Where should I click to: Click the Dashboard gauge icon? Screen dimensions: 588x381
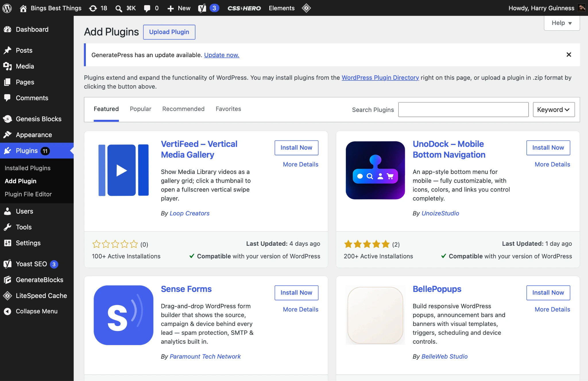click(x=8, y=29)
